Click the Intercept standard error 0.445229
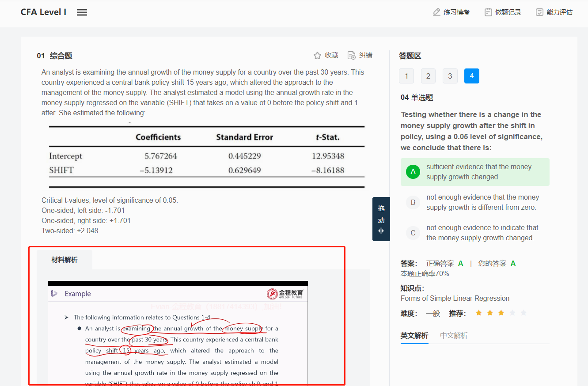588x386 pixels. [x=244, y=156]
